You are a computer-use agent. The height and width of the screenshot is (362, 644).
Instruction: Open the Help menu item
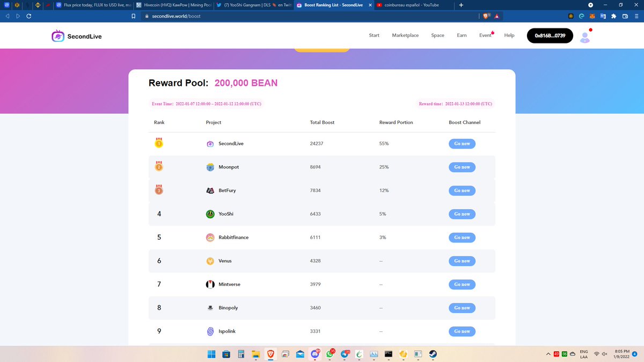509,35
